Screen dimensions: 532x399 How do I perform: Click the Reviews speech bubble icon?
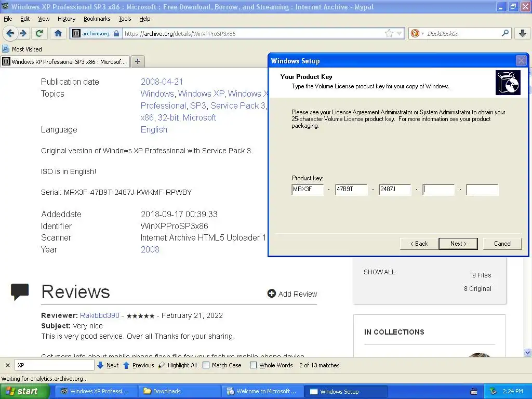(x=20, y=292)
